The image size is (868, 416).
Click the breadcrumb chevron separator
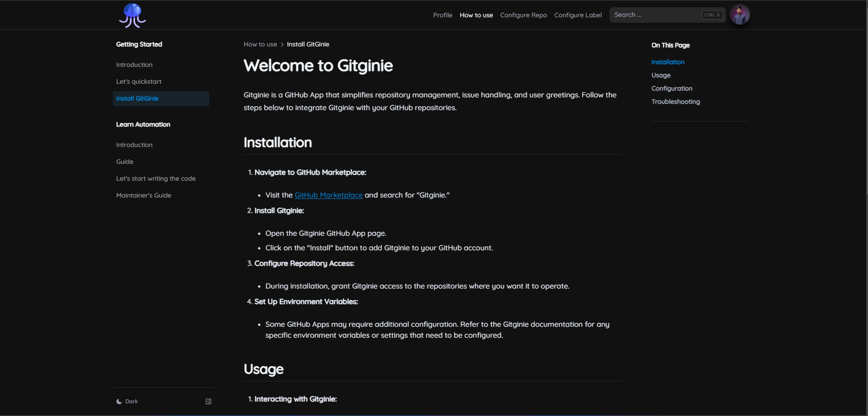click(282, 45)
